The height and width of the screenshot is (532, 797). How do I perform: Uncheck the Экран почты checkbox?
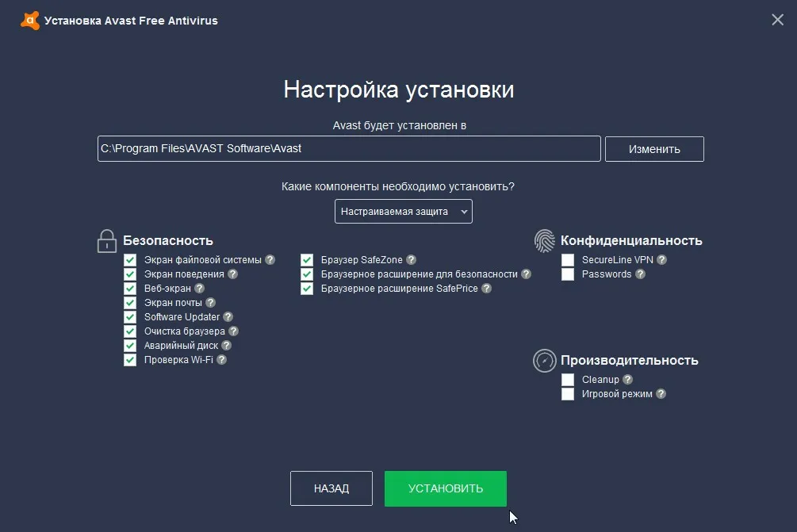pos(130,303)
